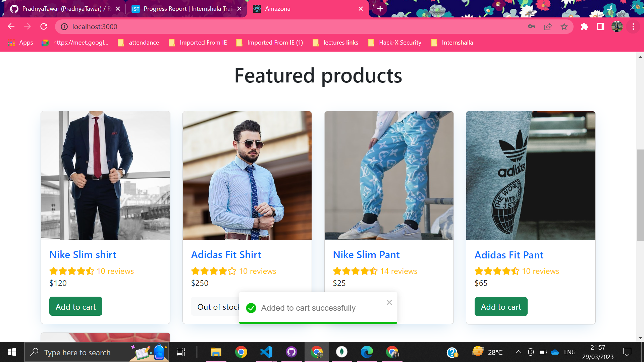
Task: Open VS Code from the taskbar
Action: click(x=266, y=352)
